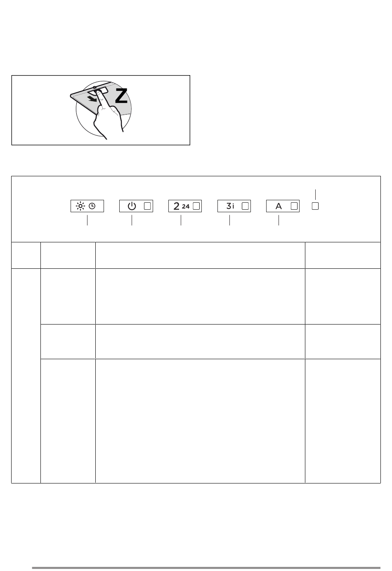This screenshot has height=571, width=392.
Task: Select the large number 2 speed symbol
Action: click(177, 206)
